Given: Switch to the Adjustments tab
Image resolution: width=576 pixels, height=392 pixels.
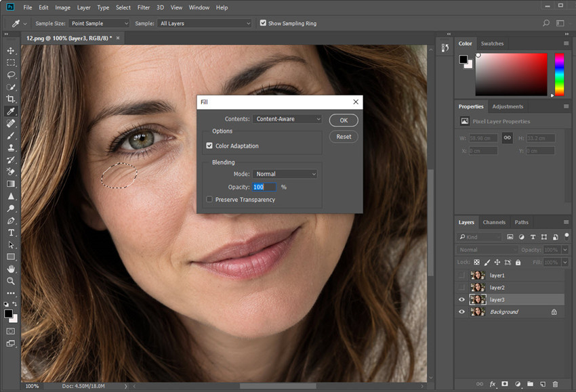Looking at the screenshot, I should (508, 106).
